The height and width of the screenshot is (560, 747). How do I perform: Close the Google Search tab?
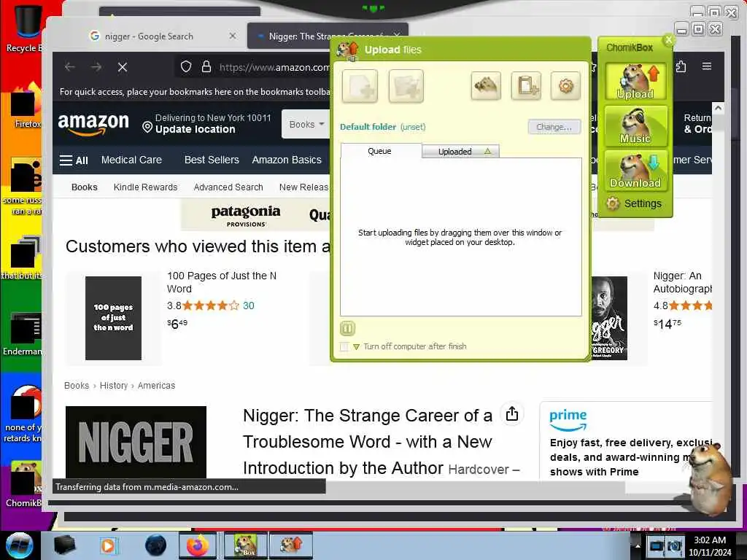point(233,36)
